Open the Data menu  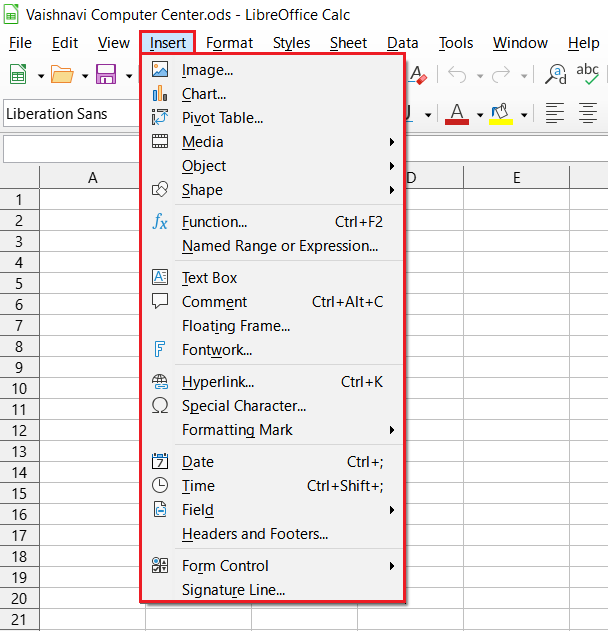point(402,43)
